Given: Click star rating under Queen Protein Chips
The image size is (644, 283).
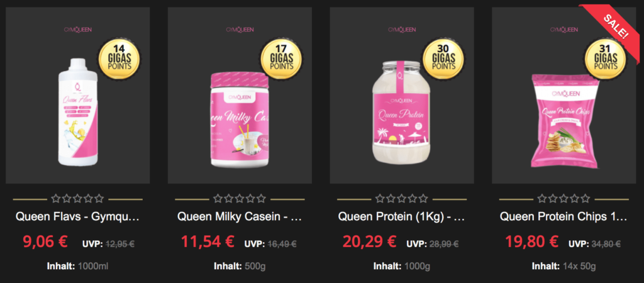Looking at the screenshot, I should coord(563,199).
